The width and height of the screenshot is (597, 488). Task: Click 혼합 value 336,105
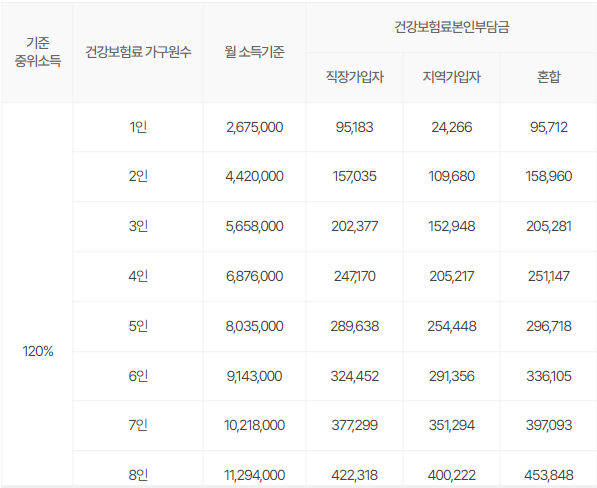(x=549, y=376)
